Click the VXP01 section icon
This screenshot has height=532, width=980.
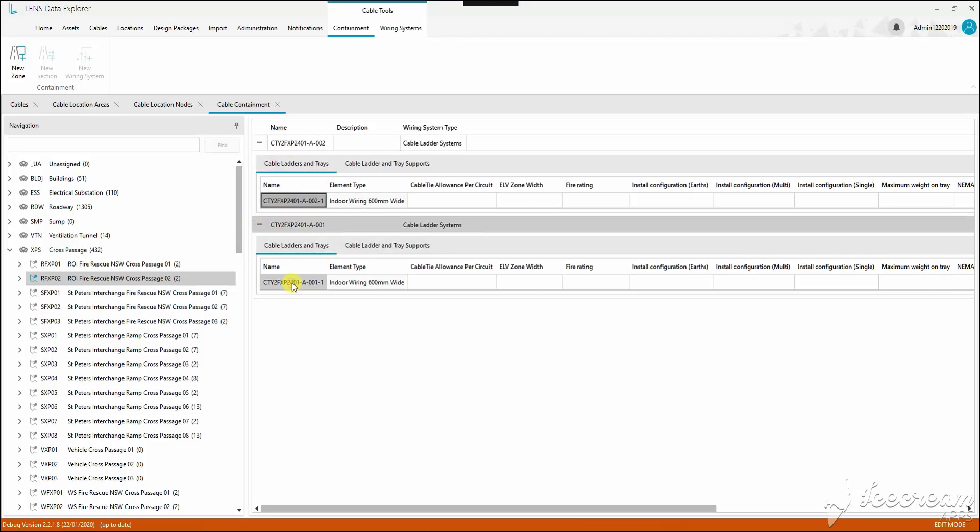(x=34, y=450)
